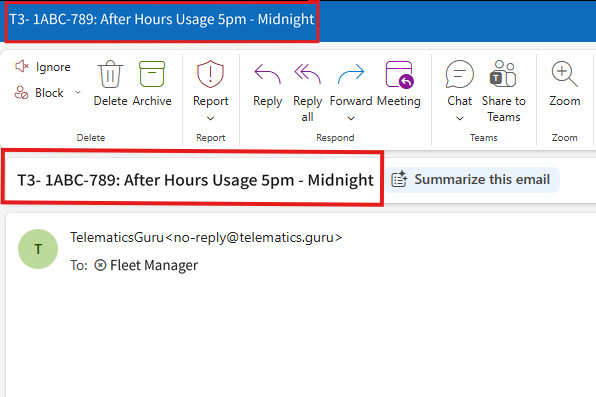Click the email subject line in the message header
Viewport: 596px width, 397px height.
[x=195, y=180]
